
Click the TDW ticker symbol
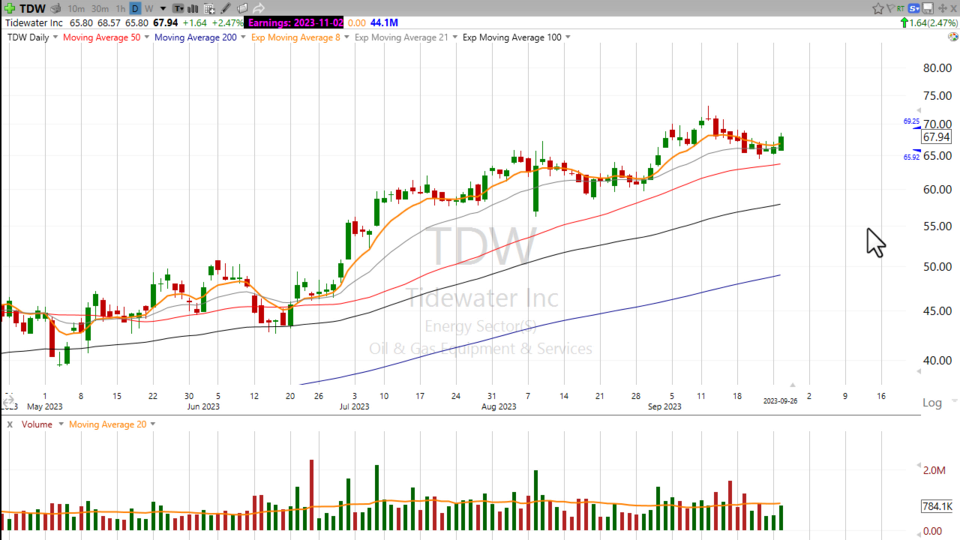point(32,9)
